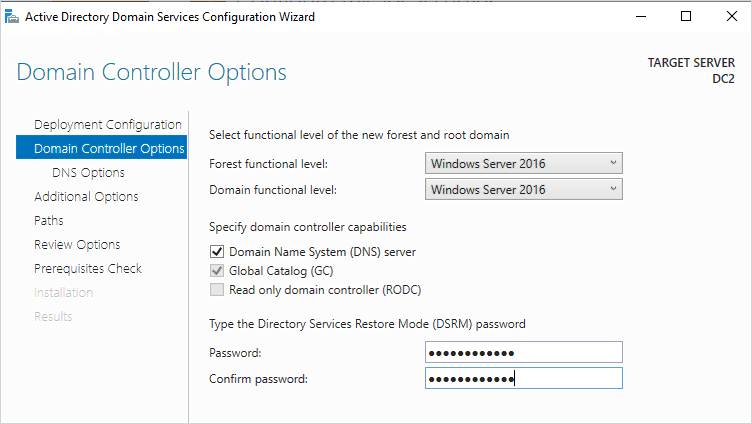Open the Forest functional level dropdown
Image resolution: width=752 pixels, height=424 pixels.
coord(524,163)
